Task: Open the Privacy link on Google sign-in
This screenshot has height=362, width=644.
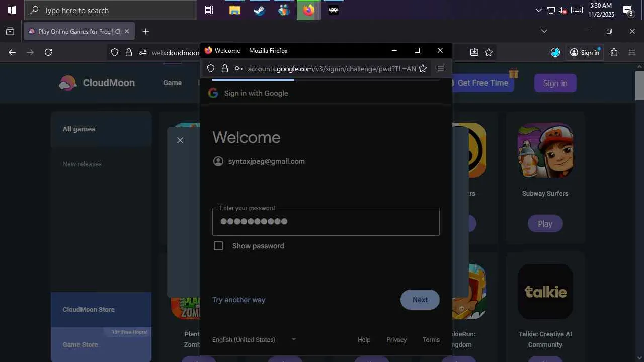Action: [396, 340]
